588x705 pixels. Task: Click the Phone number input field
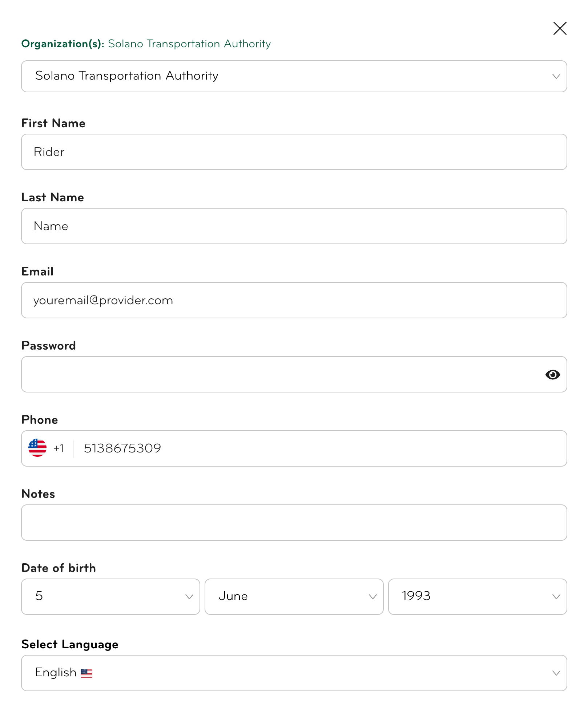pyautogui.click(x=320, y=448)
